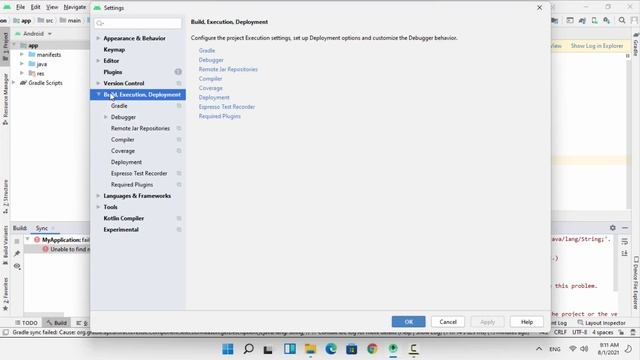This screenshot has width=640, height=360.
Task: Follow the Remote Jar Repositories link
Action: [228, 69]
